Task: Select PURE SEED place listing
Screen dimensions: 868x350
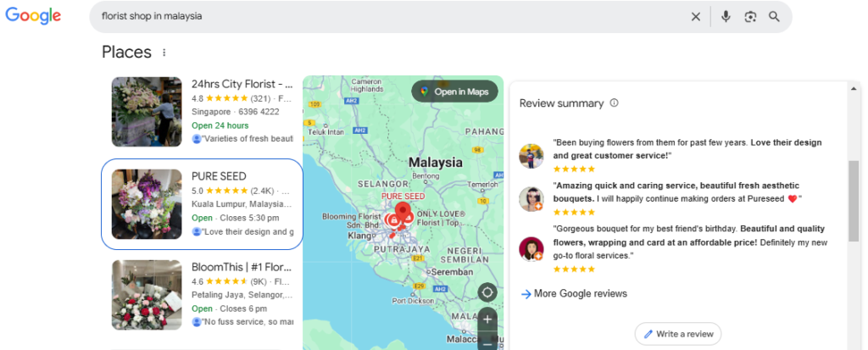Action: pos(219,176)
